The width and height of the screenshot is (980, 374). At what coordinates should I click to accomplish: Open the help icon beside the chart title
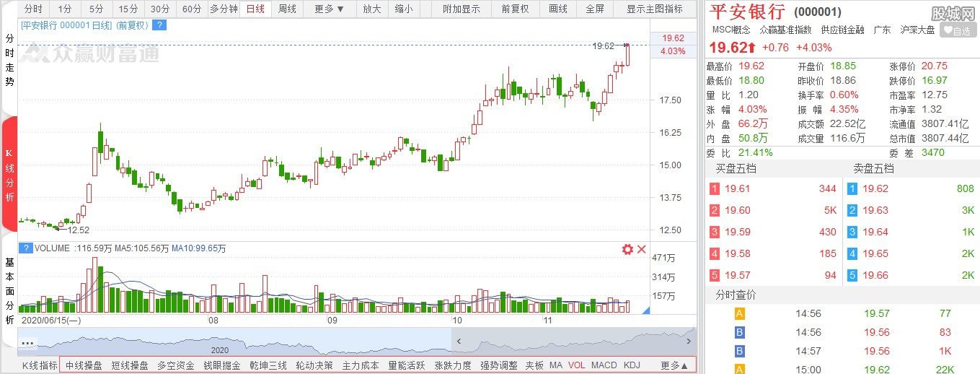pyautogui.click(x=160, y=25)
